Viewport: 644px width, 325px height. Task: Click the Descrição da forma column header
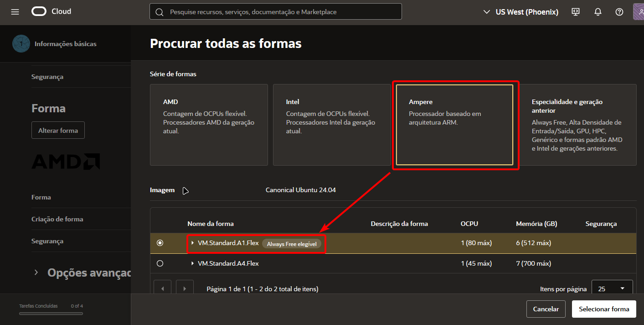(x=399, y=224)
